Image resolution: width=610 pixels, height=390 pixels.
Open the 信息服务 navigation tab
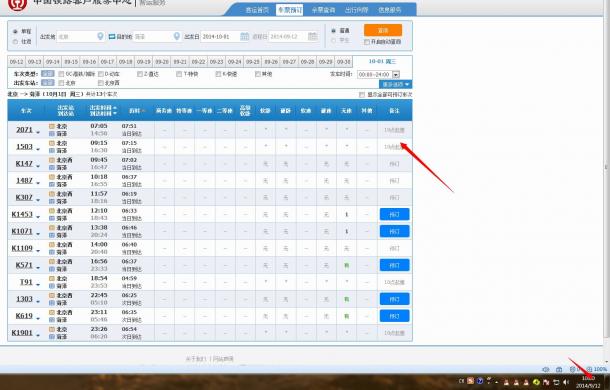pyautogui.click(x=389, y=10)
